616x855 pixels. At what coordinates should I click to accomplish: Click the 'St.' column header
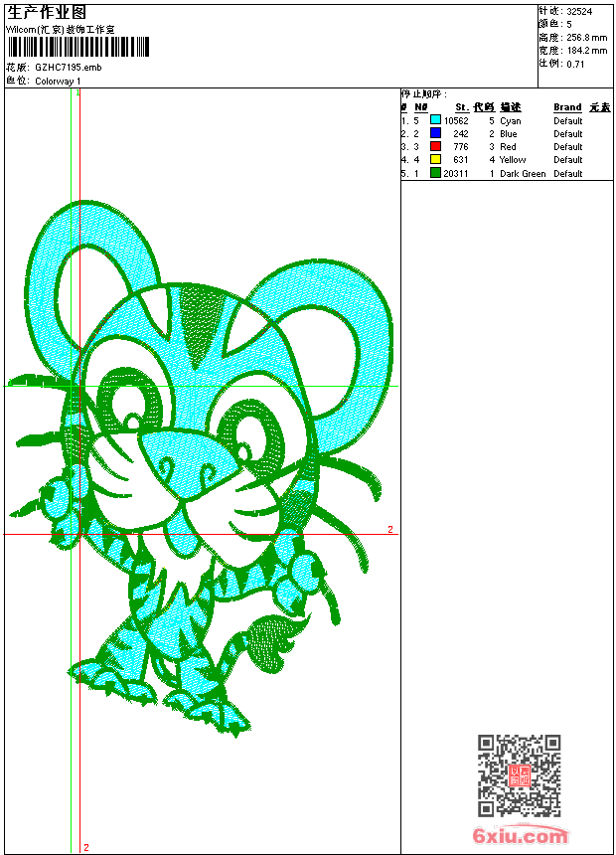[462, 107]
